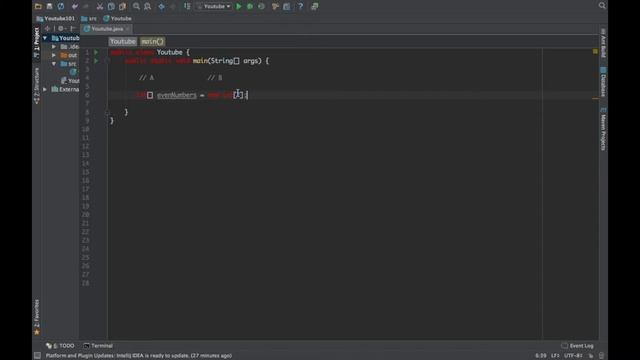Open the Database side tab
640x360 pixels.
603,82
